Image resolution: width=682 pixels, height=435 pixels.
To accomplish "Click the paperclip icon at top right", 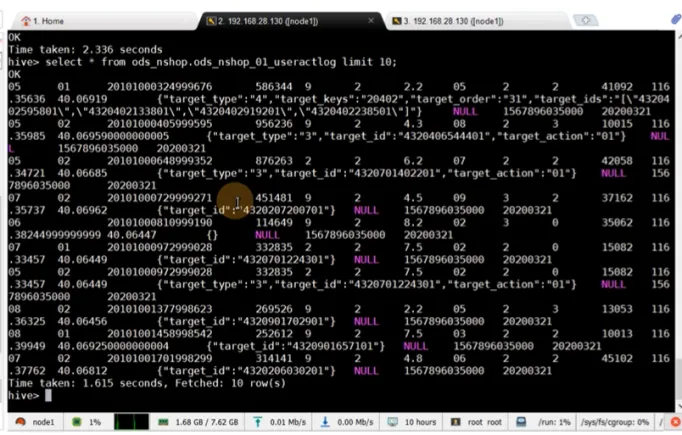I will pos(676,20).
